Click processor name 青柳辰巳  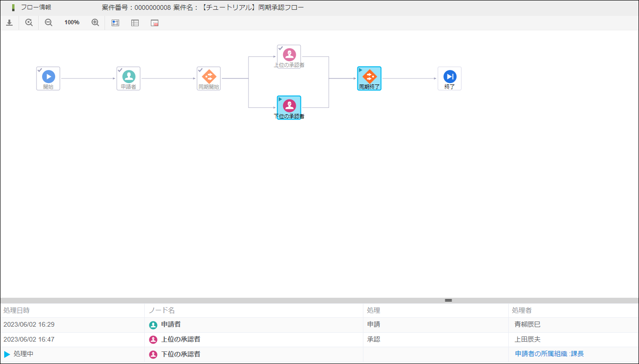tap(527, 325)
